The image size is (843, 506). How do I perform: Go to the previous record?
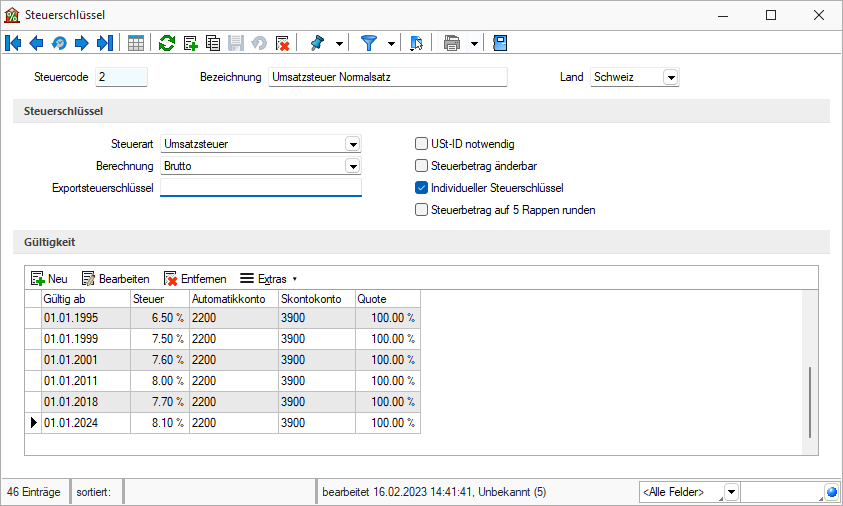36,43
